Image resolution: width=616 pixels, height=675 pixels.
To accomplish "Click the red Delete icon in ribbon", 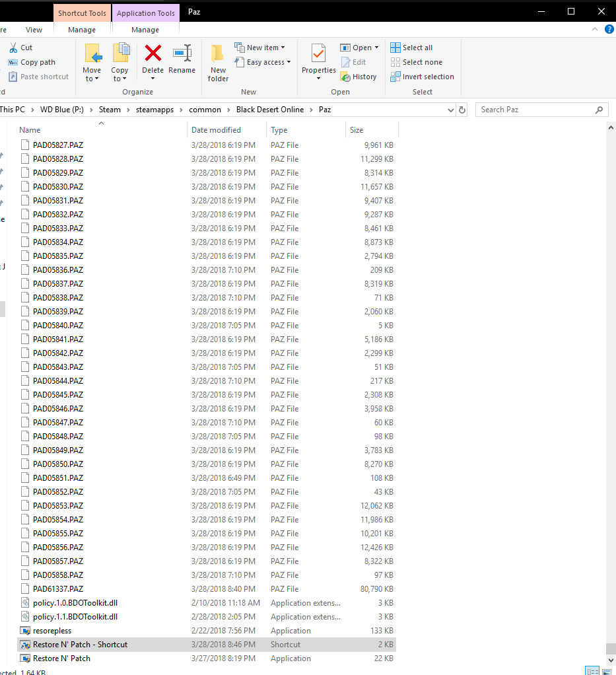I will (x=153, y=53).
